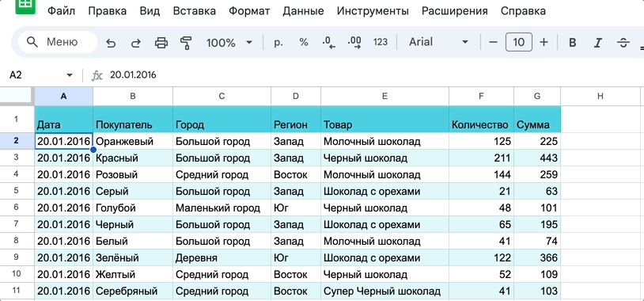Click header cell Регион

coord(296,120)
